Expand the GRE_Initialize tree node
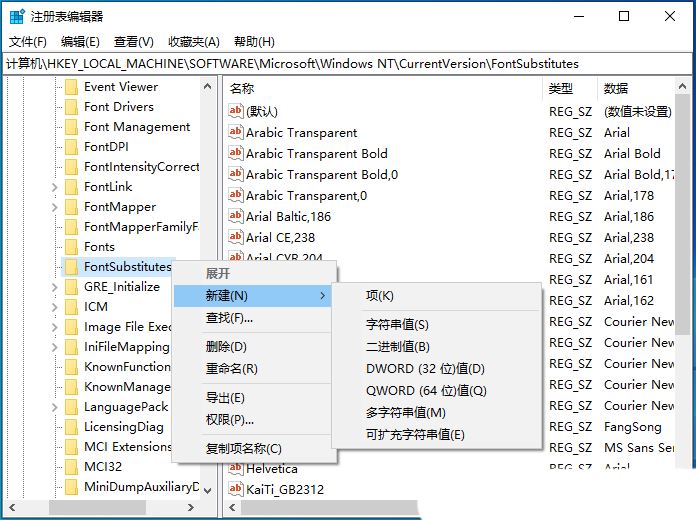The image size is (696, 520). tap(55, 287)
